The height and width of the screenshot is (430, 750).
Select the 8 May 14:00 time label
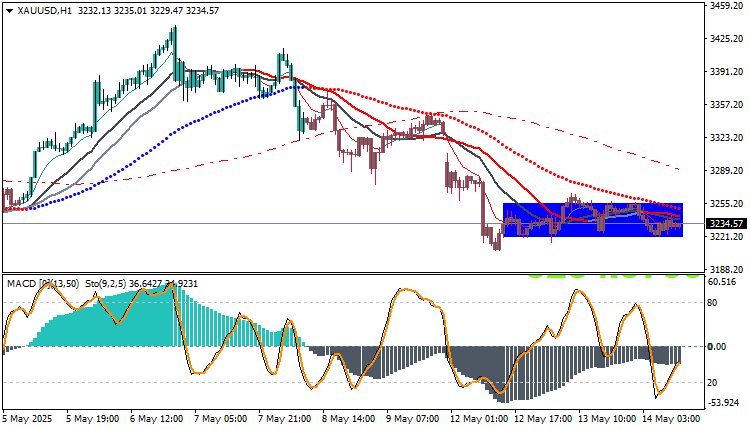tap(349, 419)
